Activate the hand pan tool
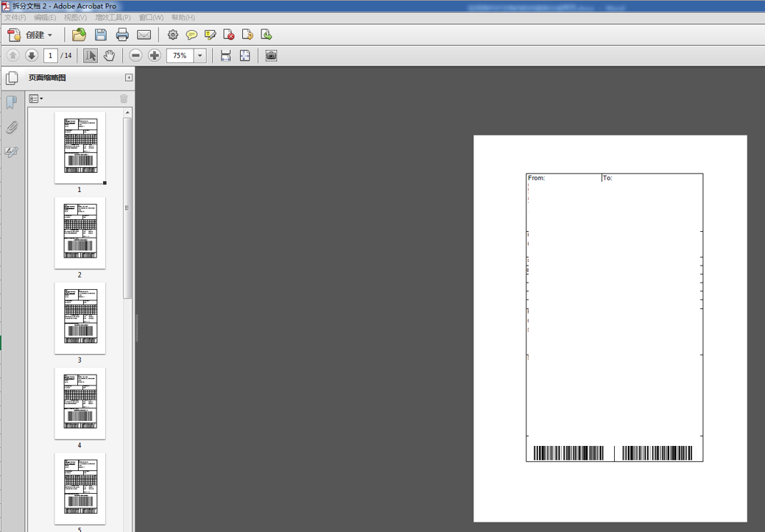This screenshot has height=532, width=765. tap(109, 56)
